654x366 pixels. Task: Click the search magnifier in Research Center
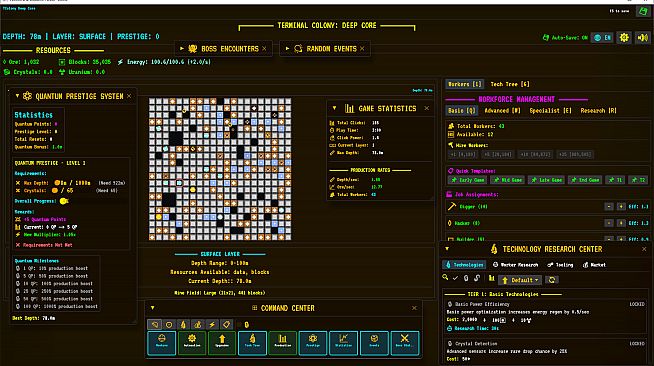445,278
